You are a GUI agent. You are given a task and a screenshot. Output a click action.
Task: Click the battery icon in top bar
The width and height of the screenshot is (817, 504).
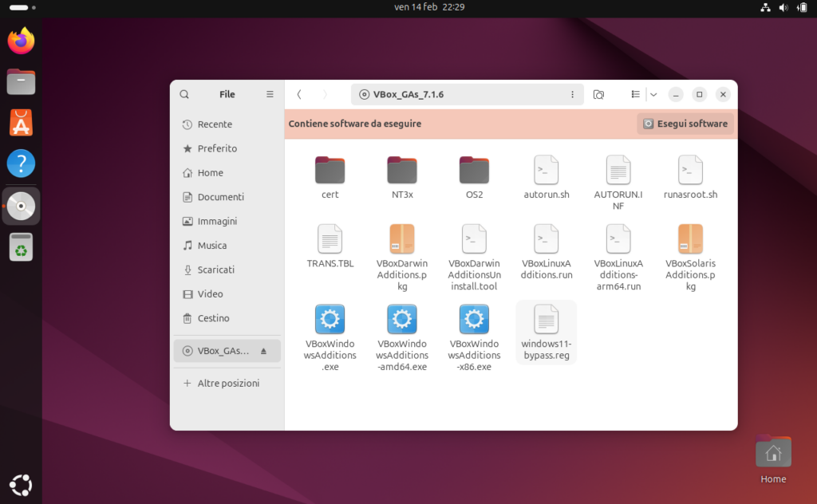pyautogui.click(x=802, y=7)
